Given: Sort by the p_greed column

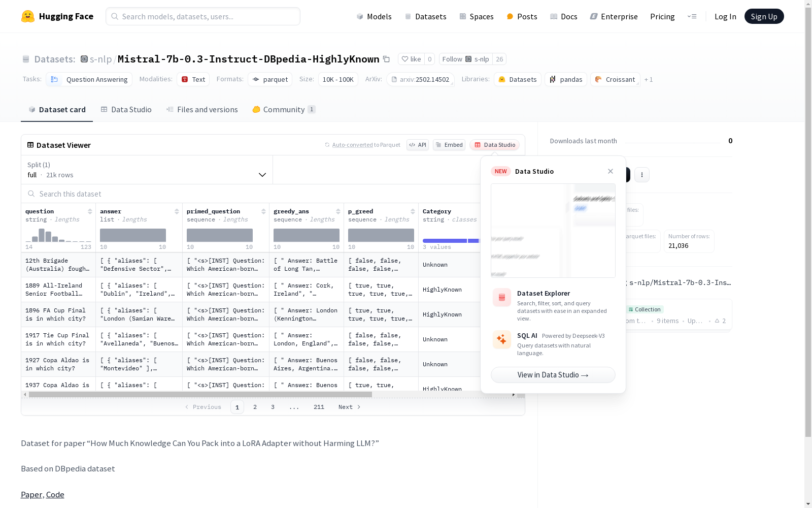Looking at the screenshot, I should tap(413, 211).
